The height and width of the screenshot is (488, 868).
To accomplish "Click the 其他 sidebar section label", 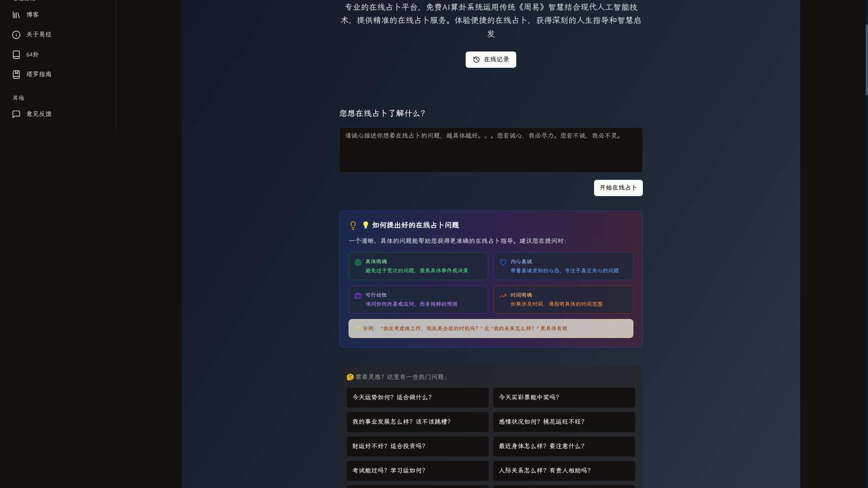I will pyautogui.click(x=19, y=98).
